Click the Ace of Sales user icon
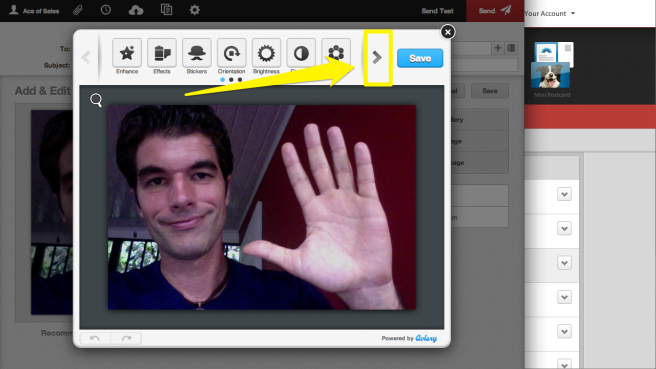The width and height of the screenshot is (656, 369). (x=14, y=10)
